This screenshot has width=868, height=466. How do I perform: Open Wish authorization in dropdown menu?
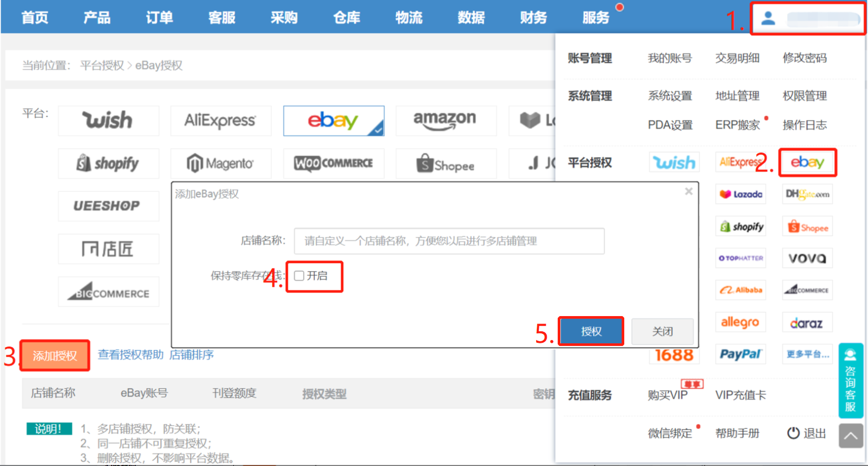674,162
